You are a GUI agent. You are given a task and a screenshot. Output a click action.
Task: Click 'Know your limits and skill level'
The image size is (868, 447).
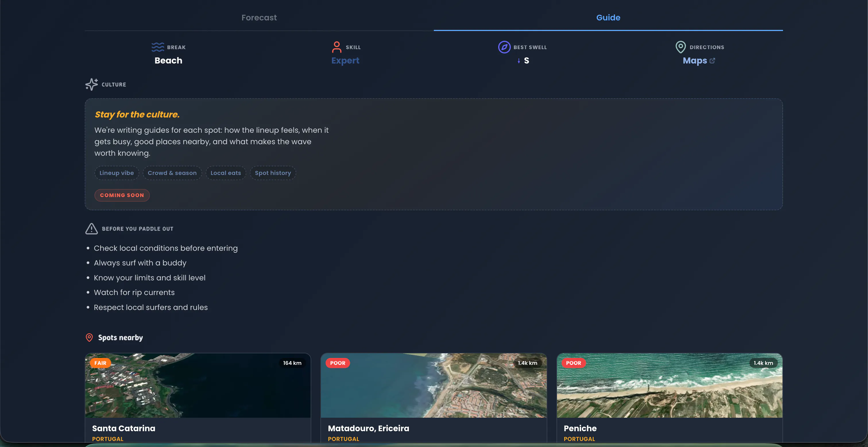150,278
